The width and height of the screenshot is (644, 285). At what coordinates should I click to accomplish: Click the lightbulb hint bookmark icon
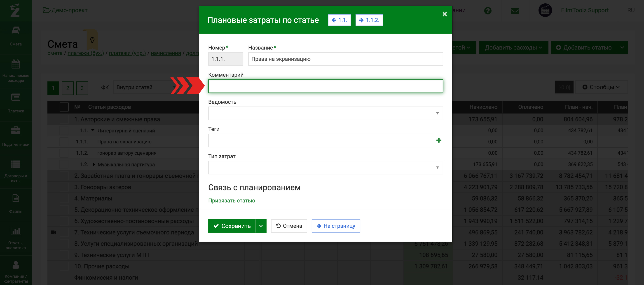click(92, 40)
